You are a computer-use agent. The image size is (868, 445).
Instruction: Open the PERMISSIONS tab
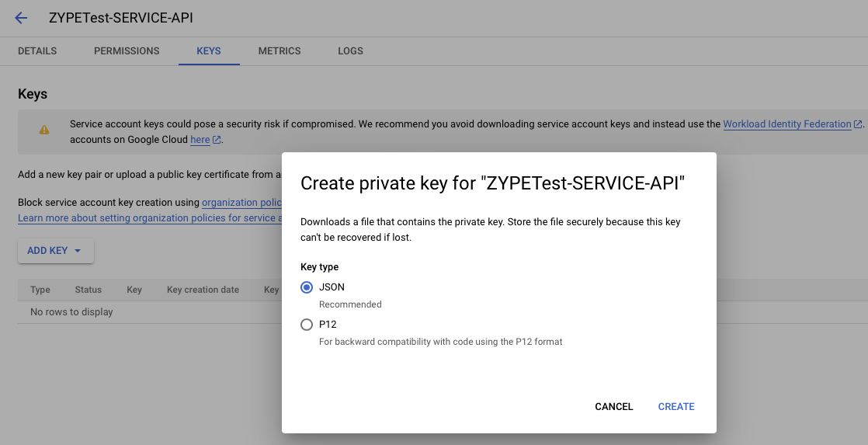click(x=127, y=51)
